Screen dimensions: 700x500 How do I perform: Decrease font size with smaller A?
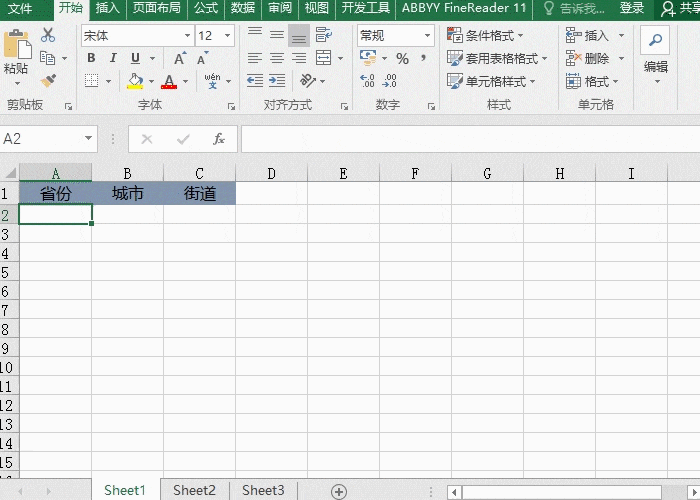[x=202, y=58]
